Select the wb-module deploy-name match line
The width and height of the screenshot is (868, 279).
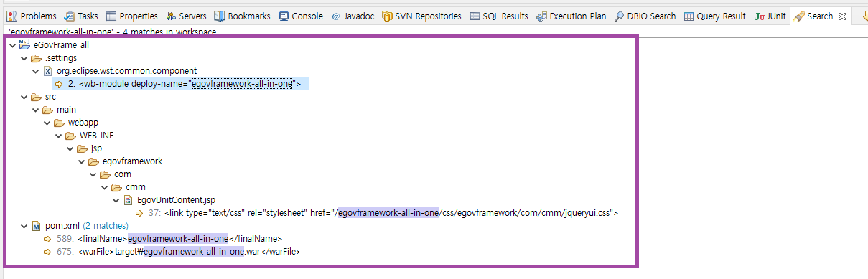(x=185, y=84)
